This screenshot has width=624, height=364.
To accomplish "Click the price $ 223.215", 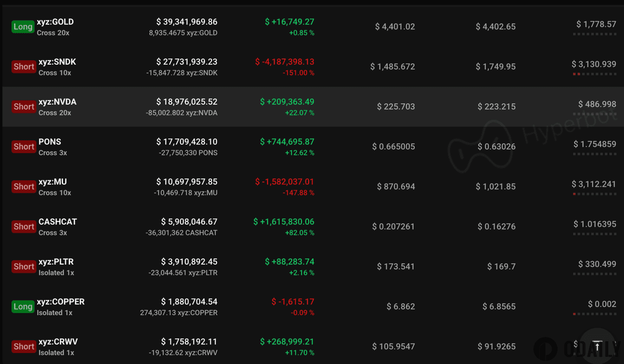I will (496, 107).
